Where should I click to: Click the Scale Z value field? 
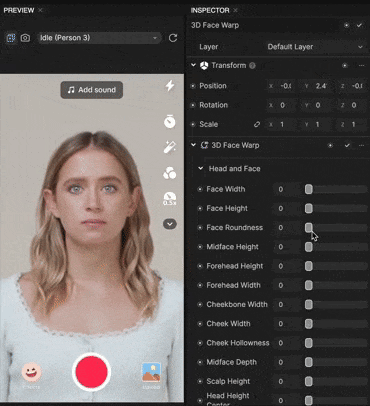(x=352, y=124)
